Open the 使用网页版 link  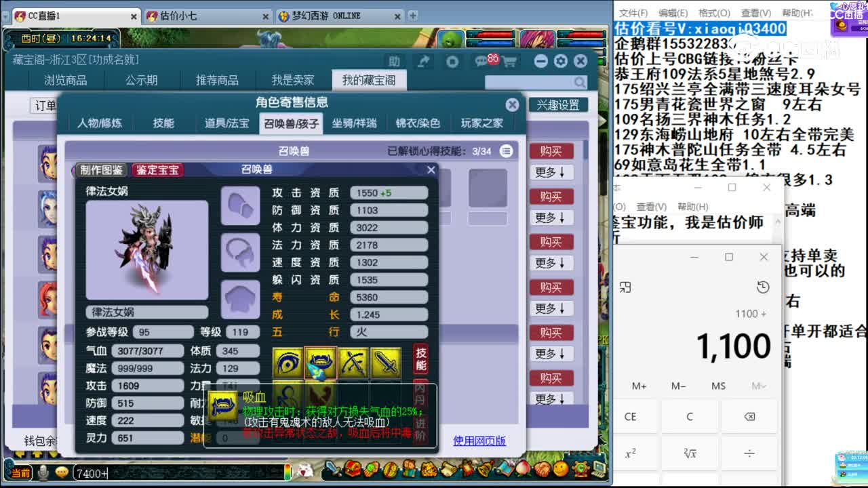[479, 441]
